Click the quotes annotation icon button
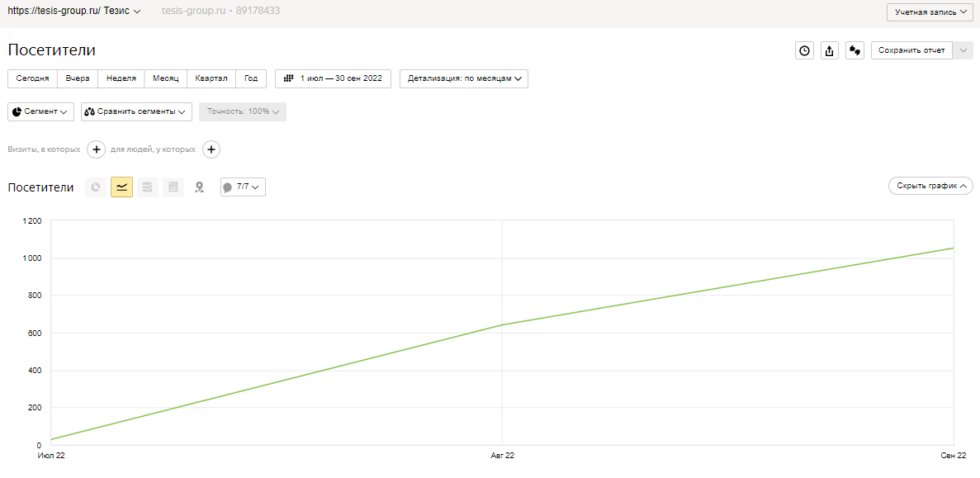This screenshot has height=478, width=980. click(855, 50)
